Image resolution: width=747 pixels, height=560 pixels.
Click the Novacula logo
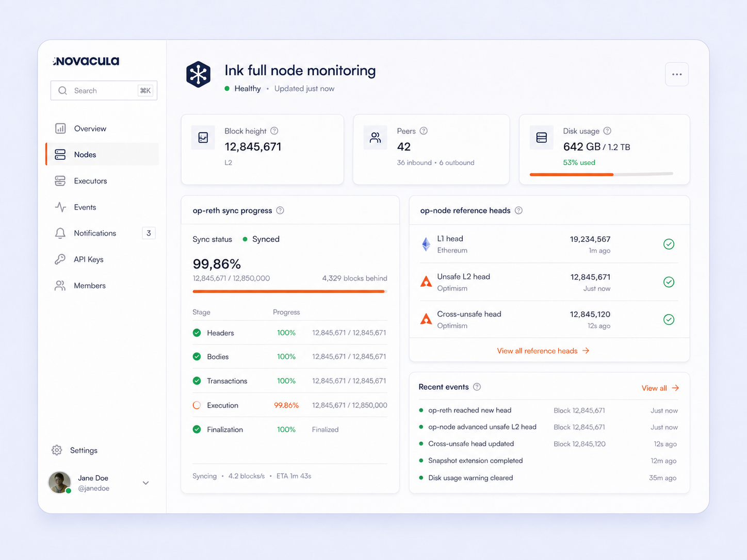pyautogui.click(x=86, y=61)
